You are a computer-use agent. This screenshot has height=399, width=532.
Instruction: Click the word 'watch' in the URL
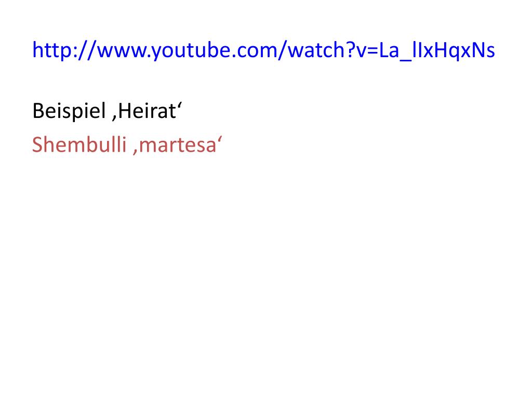click(x=315, y=50)
